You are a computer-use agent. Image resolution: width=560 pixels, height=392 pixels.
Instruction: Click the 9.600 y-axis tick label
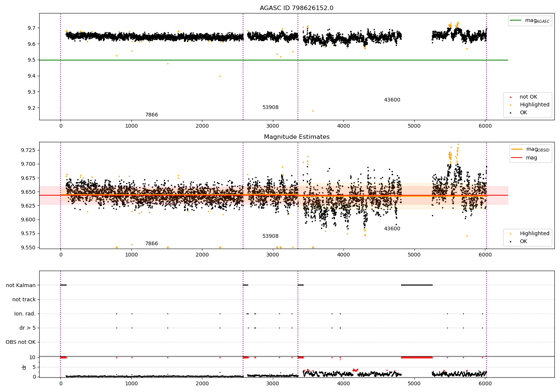tap(29, 220)
